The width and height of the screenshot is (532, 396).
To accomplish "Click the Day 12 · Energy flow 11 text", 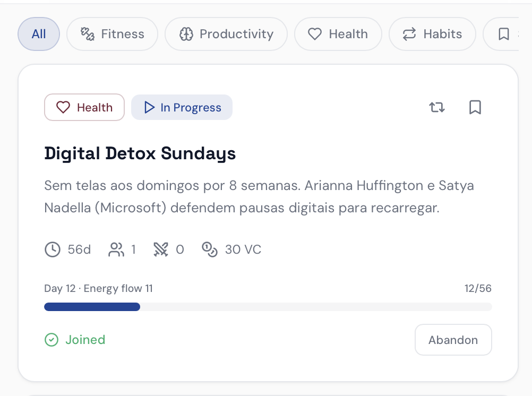I will coord(98,288).
